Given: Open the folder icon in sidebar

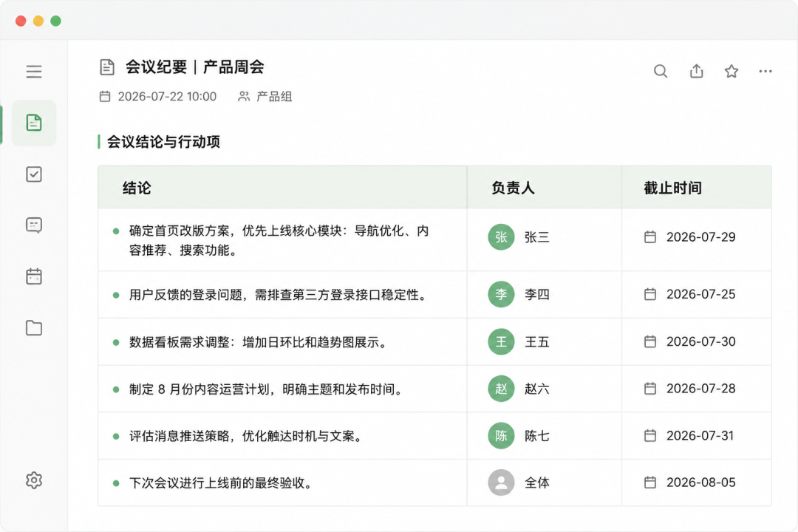Looking at the screenshot, I should 34,328.
